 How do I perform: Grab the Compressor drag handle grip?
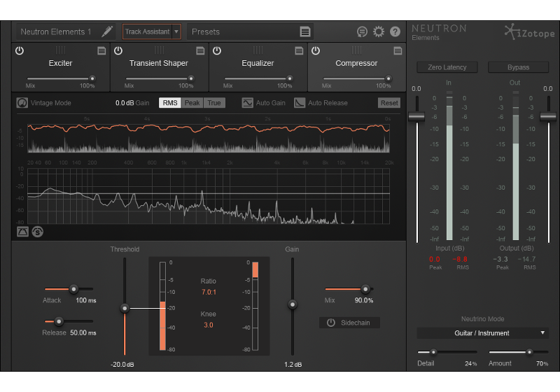coord(356,50)
